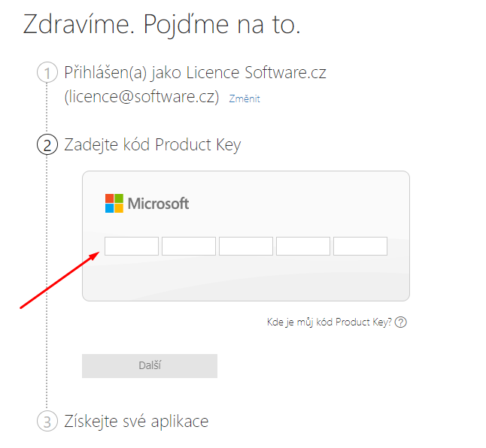This screenshot has height=448, width=486.
Task: Click the step 1 circle number icon
Action: 47,74
